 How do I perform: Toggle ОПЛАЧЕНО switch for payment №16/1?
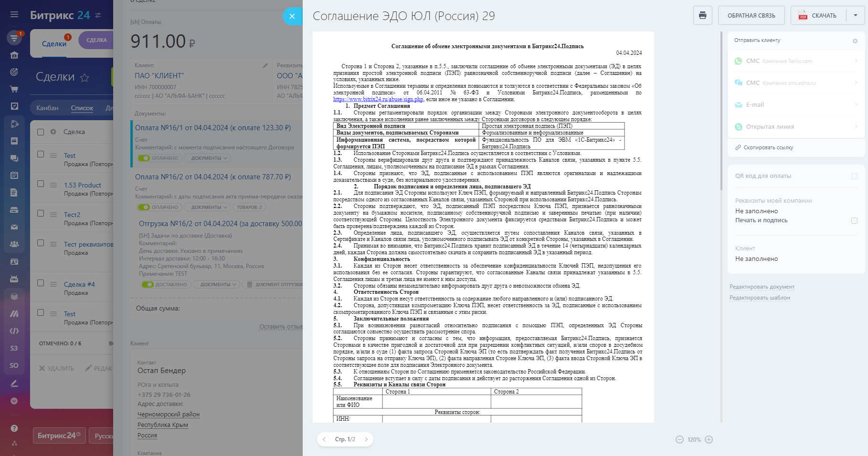(x=144, y=158)
